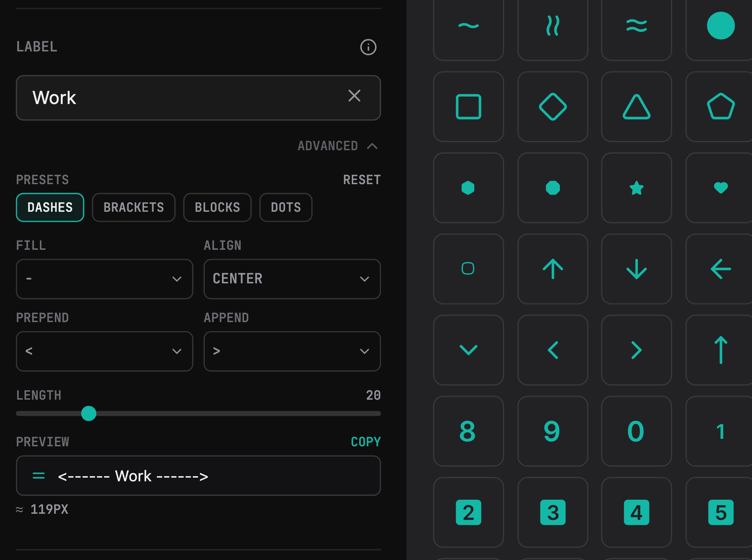Pick the boxed number 4 tile
Viewport: 752px width, 560px height.
pos(637,512)
